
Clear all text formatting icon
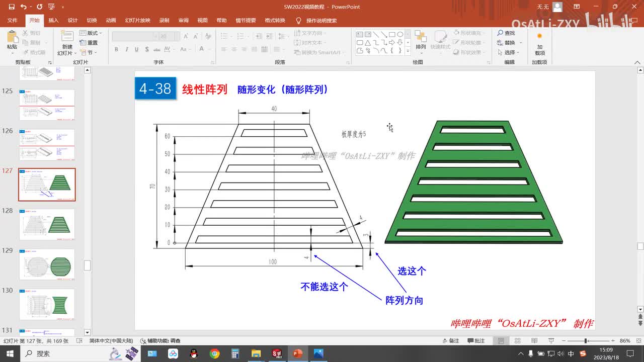207,37
